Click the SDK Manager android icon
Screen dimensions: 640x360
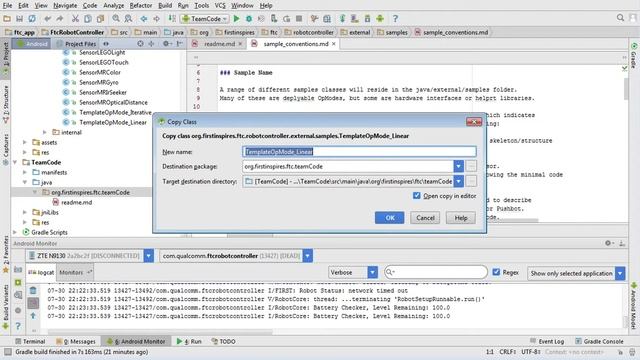380,18
